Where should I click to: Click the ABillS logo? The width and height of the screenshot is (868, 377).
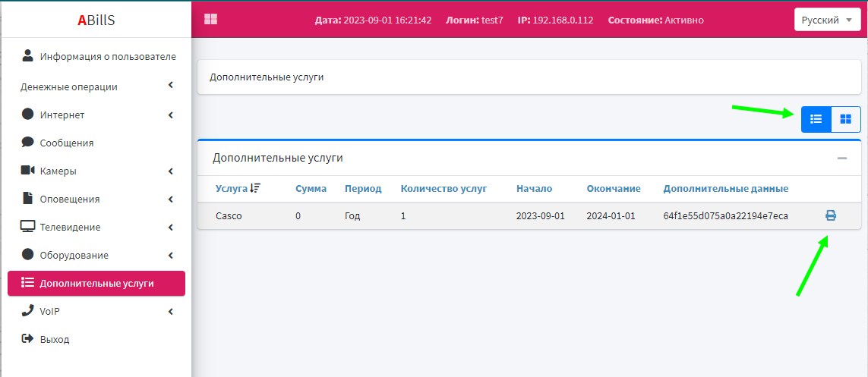96,20
